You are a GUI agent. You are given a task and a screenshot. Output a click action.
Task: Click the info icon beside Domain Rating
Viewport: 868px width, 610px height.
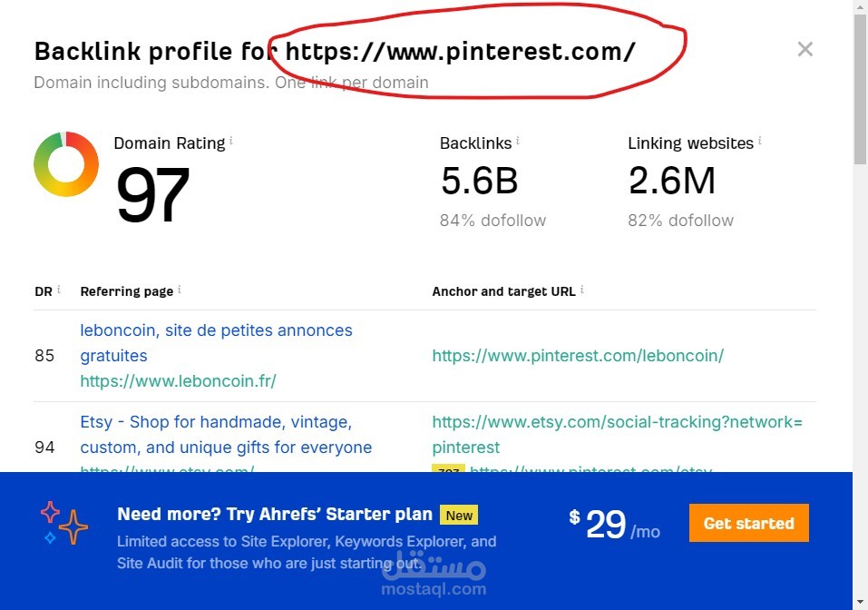pyautogui.click(x=231, y=142)
